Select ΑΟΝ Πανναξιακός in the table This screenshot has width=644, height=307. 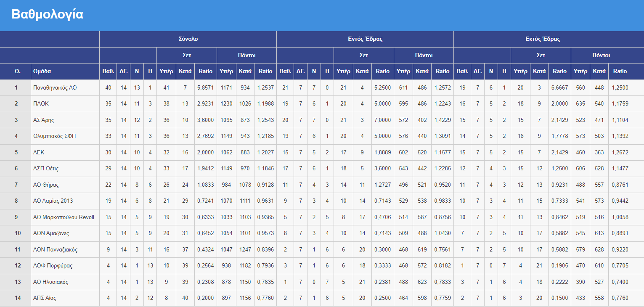click(55, 250)
